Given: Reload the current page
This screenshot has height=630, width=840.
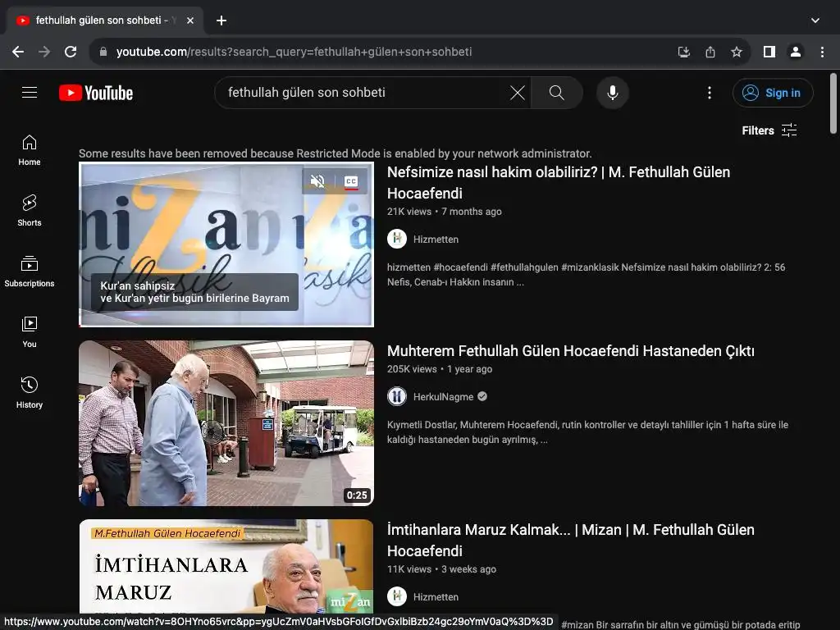Looking at the screenshot, I should [71, 52].
